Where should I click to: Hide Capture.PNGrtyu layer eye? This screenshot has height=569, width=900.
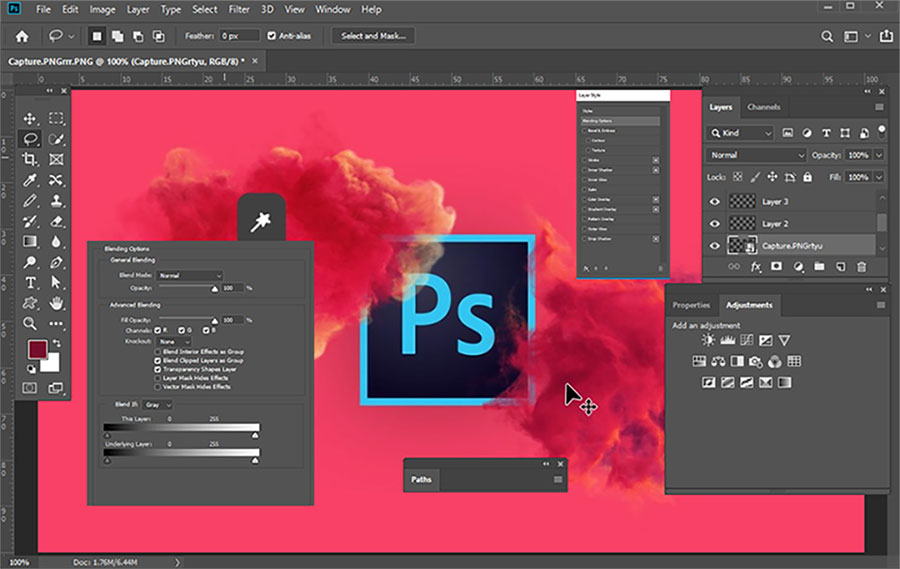pos(715,246)
